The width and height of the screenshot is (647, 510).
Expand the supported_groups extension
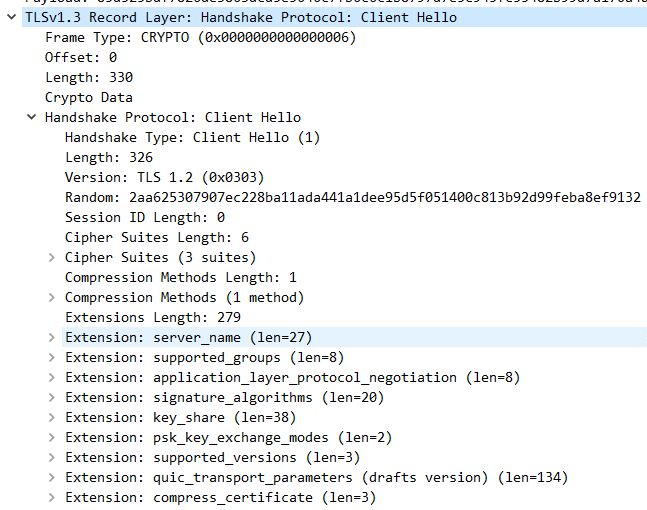pos(52,357)
